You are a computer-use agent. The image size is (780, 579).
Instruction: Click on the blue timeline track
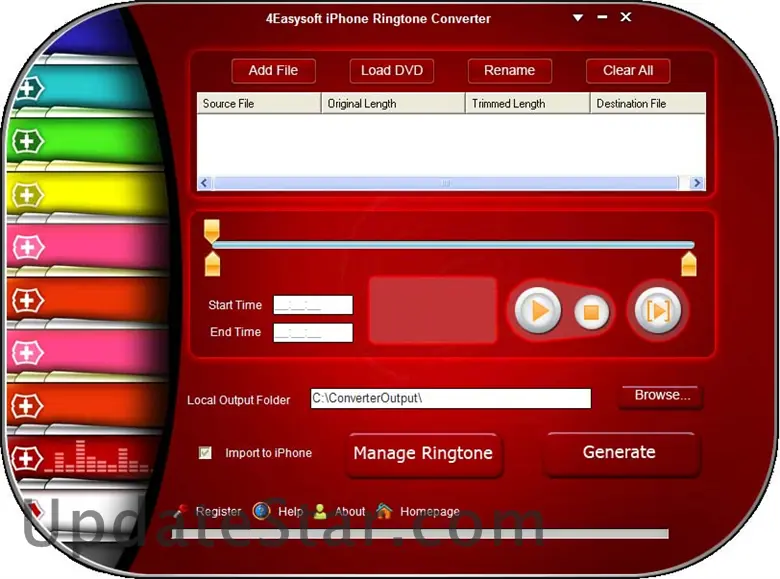point(453,245)
